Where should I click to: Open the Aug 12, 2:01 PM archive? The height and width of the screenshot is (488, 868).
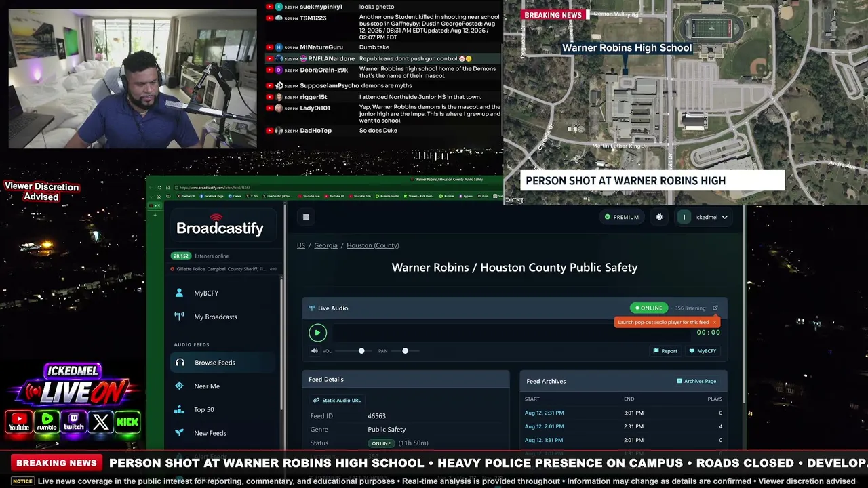click(x=544, y=426)
